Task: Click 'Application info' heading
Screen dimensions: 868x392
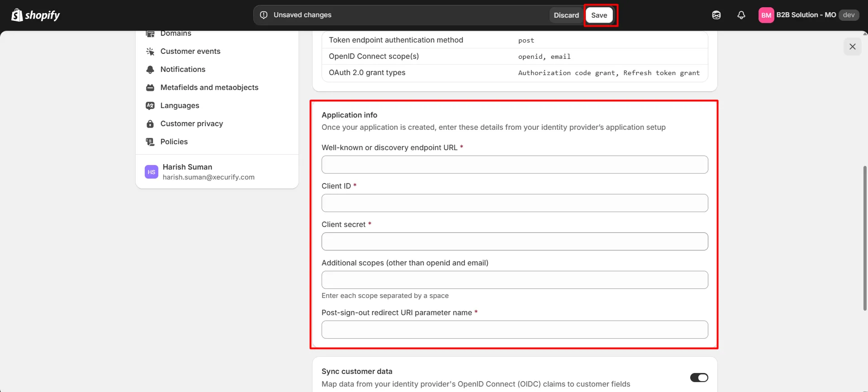Action: pos(349,115)
